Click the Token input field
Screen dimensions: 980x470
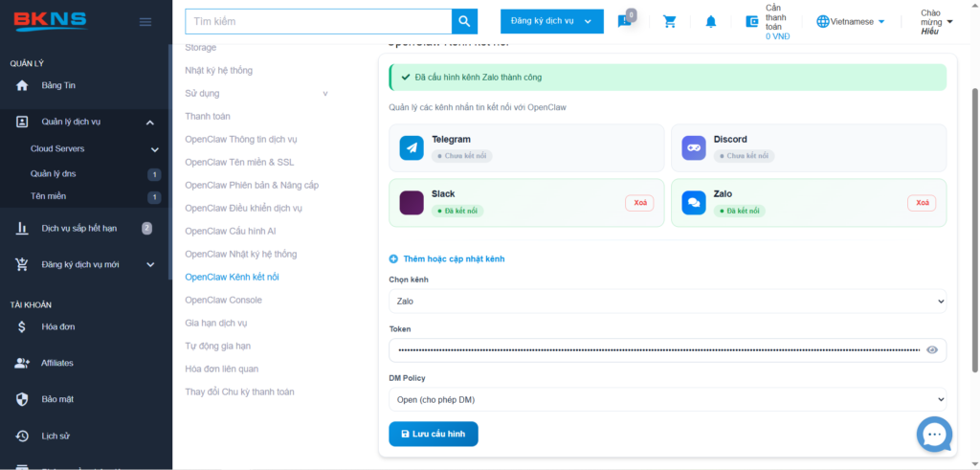pyautogui.click(x=667, y=350)
